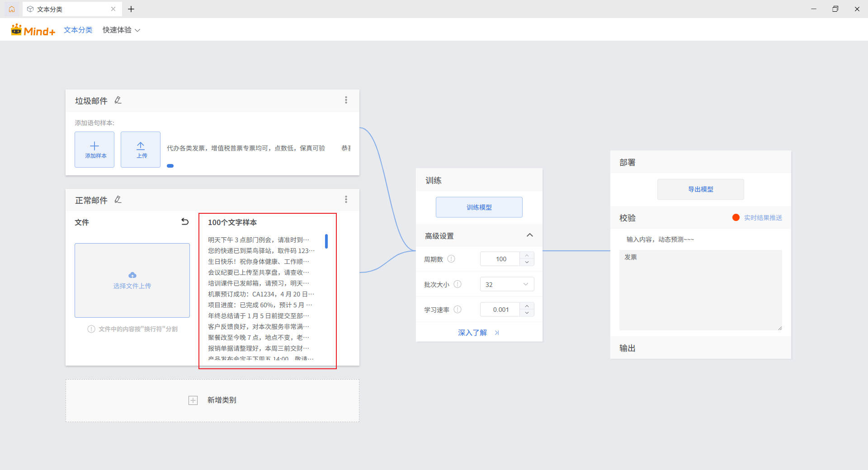The height and width of the screenshot is (470, 868).
Task: Restore the application window size
Action: coord(835,9)
